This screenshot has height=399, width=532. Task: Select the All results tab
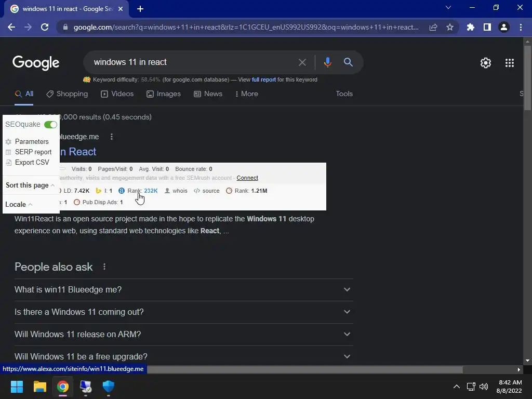point(24,94)
